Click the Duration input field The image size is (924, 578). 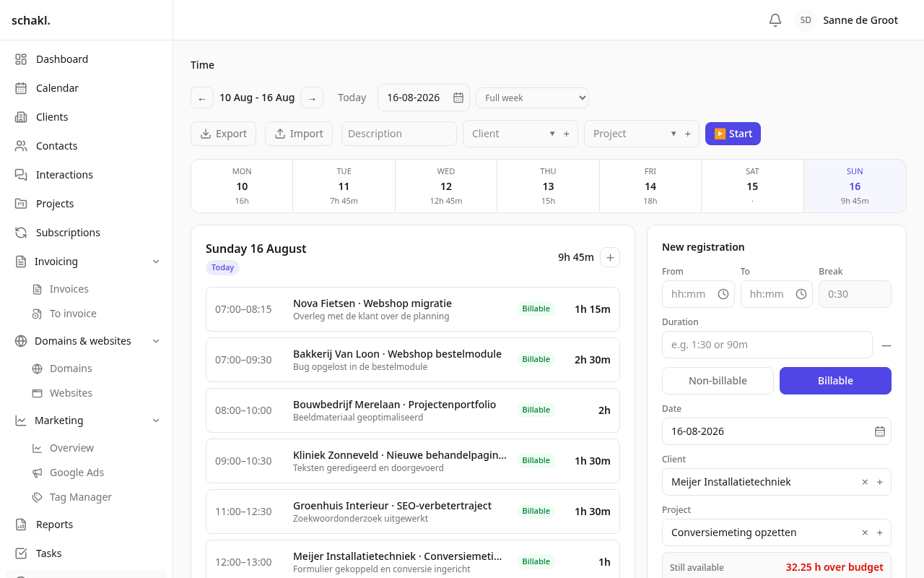767,345
